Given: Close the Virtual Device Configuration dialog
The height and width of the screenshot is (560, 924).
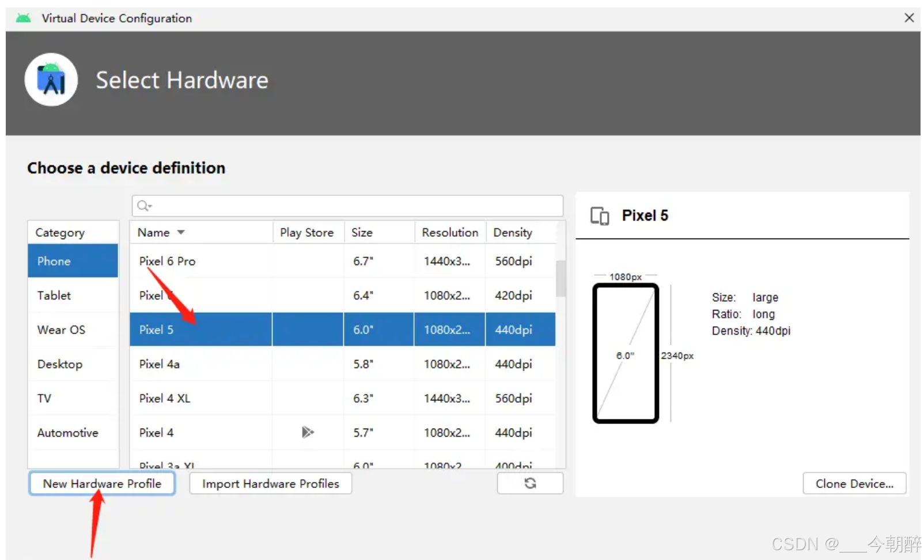Looking at the screenshot, I should (x=909, y=18).
